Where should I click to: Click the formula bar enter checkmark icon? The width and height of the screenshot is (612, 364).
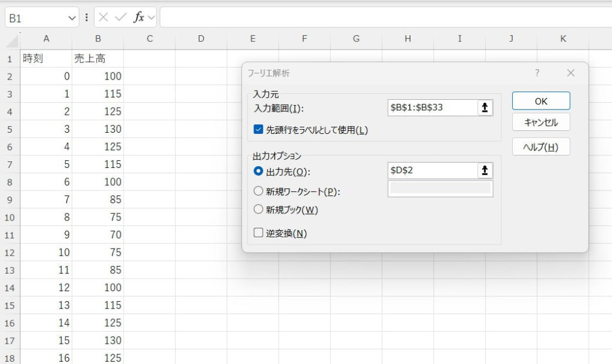pyautogui.click(x=121, y=17)
